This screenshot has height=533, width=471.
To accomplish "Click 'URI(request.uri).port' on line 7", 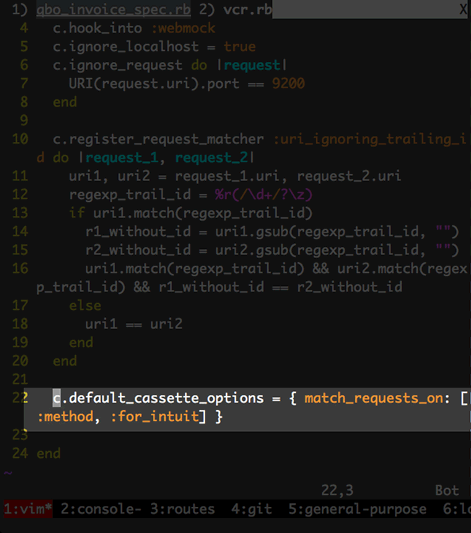I will click(x=154, y=84).
